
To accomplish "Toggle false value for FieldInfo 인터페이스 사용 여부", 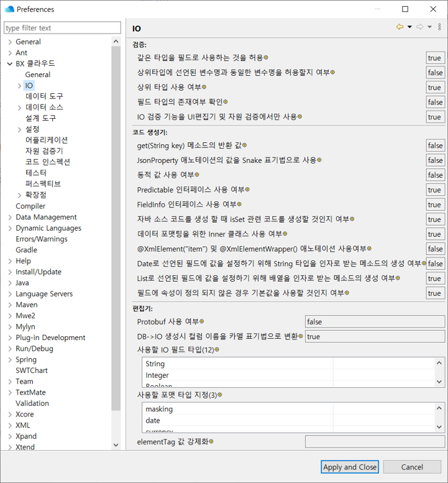I will 435,205.
